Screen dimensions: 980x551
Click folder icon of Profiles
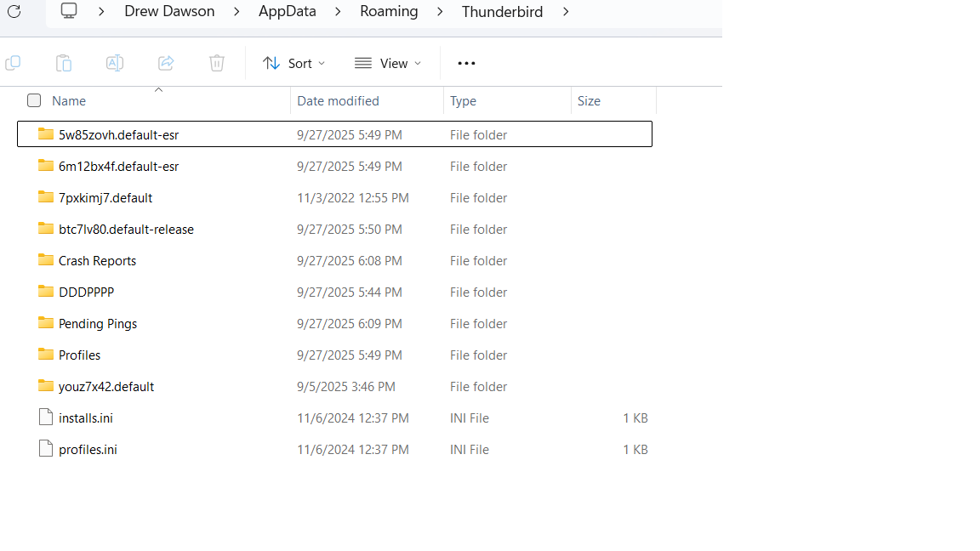point(46,354)
